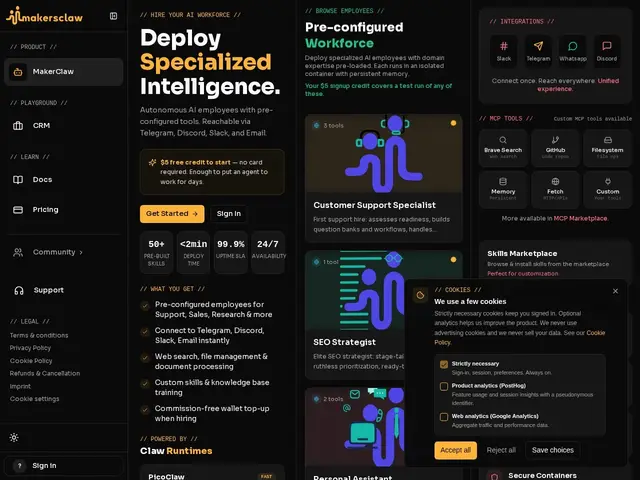Click the <2min deploy time stat
Screen dimensions: 640x480
[x=193, y=252]
